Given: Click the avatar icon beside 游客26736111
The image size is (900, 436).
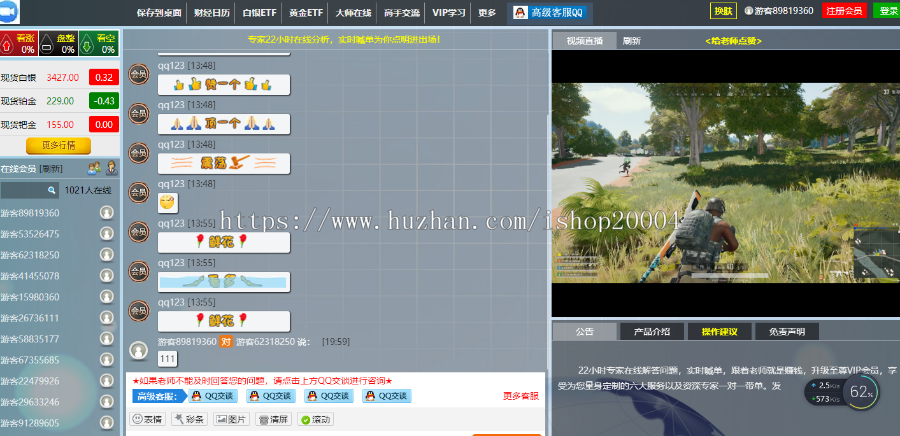Looking at the screenshot, I should coord(106,318).
